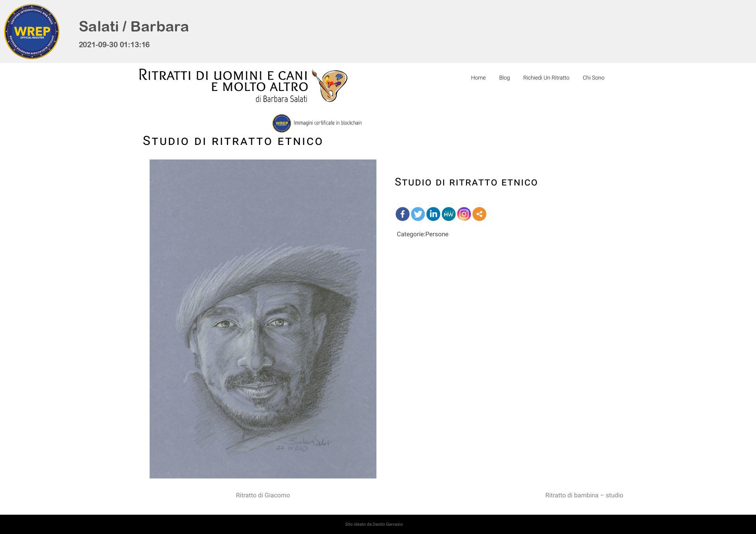Open Richiedi Un Ritratto page
Screen dimensions: 756x534
tap(546, 78)
